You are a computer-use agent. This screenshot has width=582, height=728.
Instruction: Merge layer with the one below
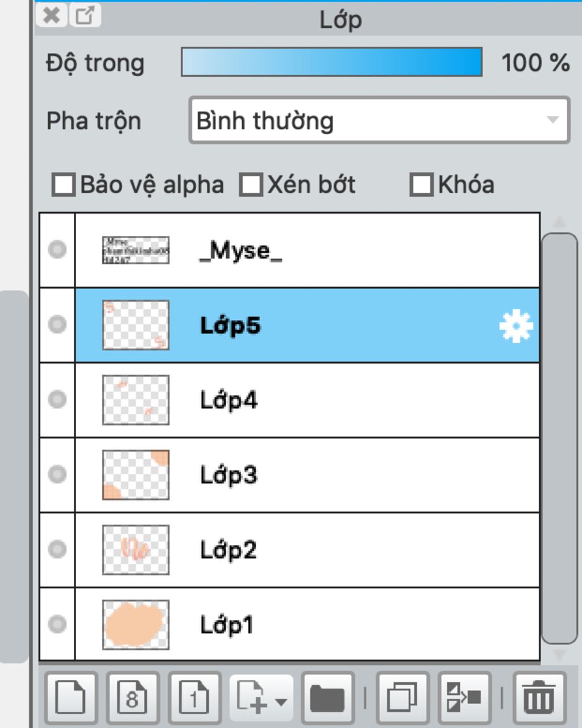(464, 697)
